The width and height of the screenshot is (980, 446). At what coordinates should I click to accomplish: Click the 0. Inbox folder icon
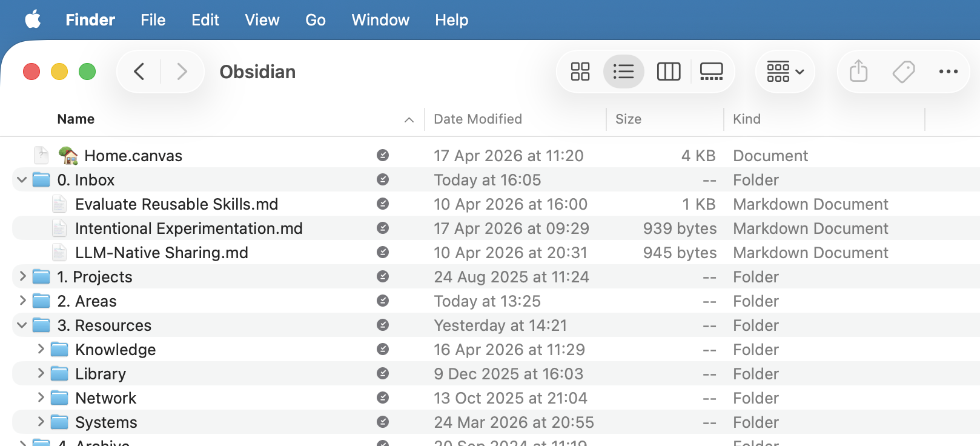(41, 179)
